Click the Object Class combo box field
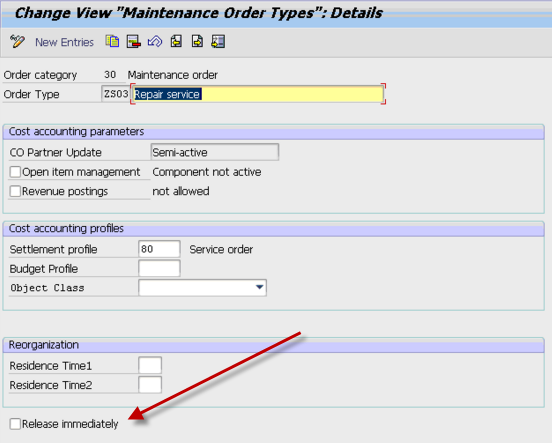 tap(202, 288)
